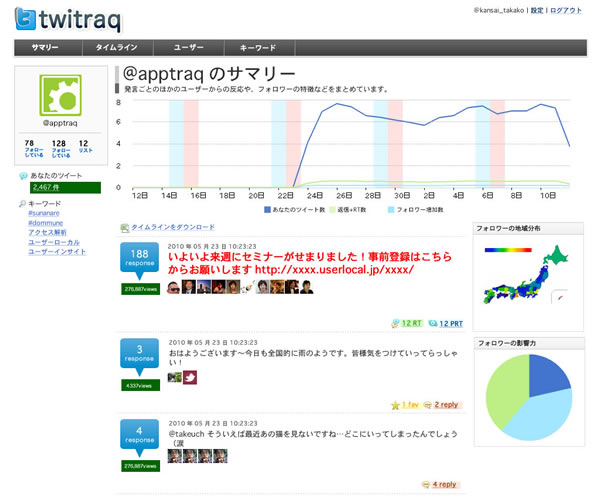Click the フォロワーの地域分布 panel header

[x=528, y=228]
